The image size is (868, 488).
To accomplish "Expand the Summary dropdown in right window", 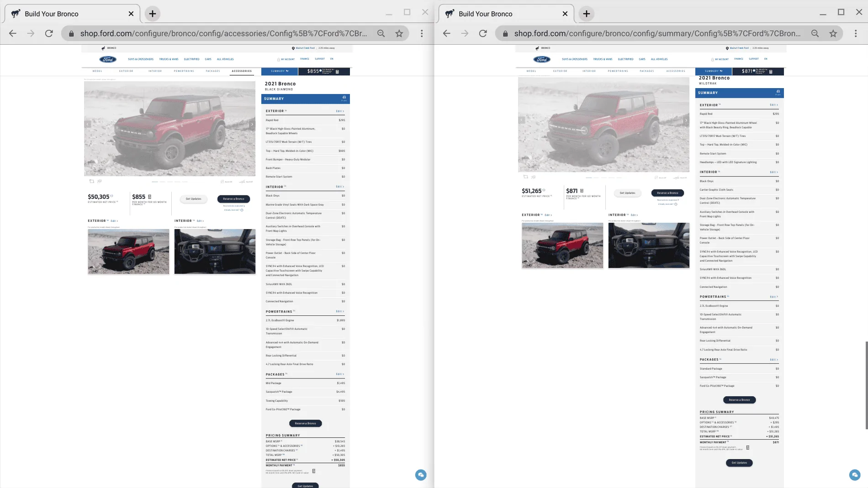I will coord(714,71).
